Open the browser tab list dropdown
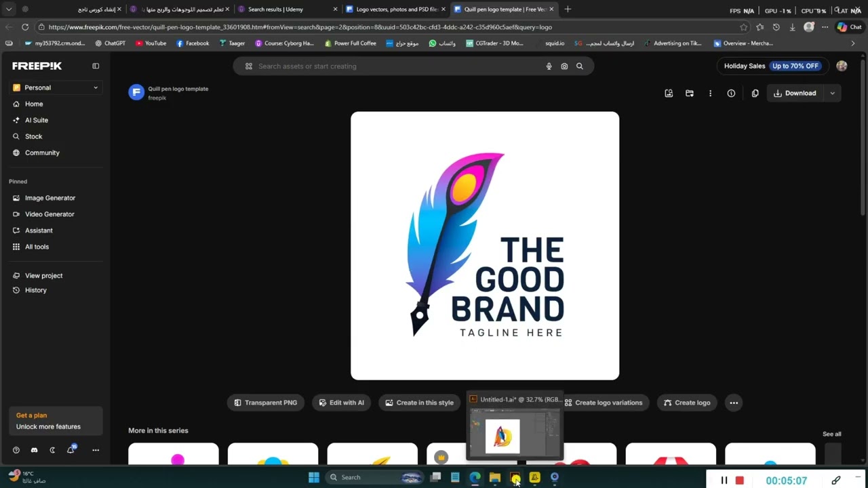 coord(9,9)
